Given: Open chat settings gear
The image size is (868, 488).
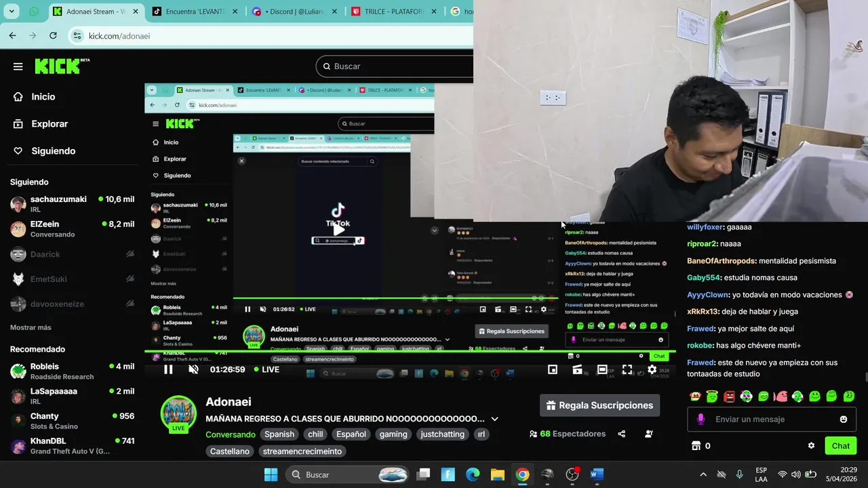Looking at the screenshot, I should tap(811, 446).
